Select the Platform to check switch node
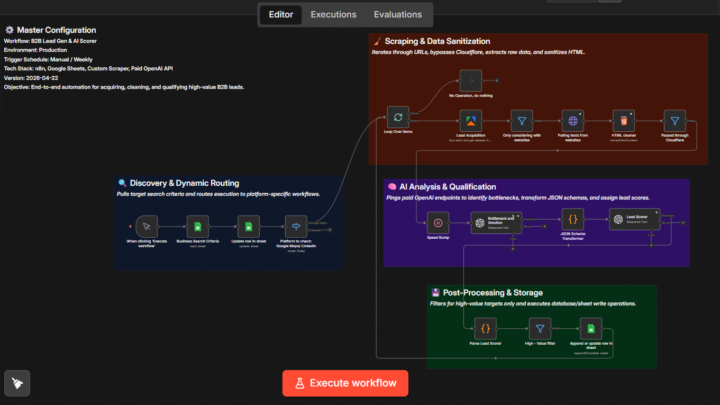720x405 pixels. 296,226
